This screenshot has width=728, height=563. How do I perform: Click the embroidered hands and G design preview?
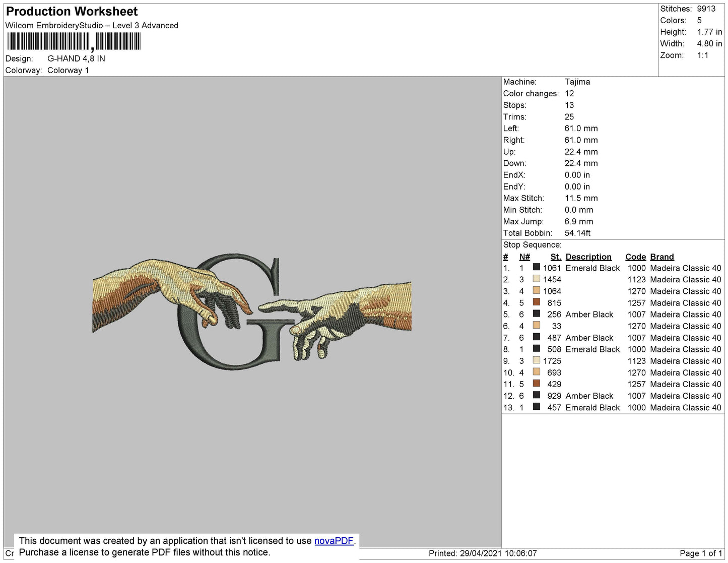coord(252,311)
